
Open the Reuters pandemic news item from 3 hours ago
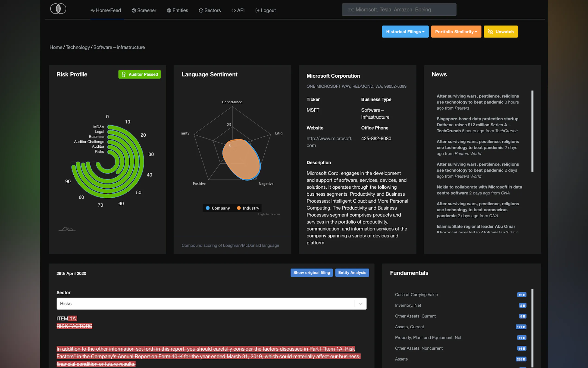[478, 102]
